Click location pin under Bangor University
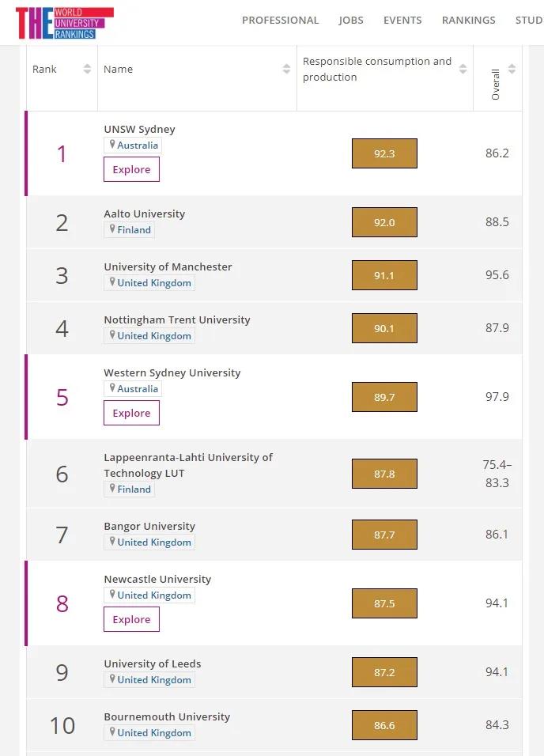The image size is (544, 756). pyautogui.click(x=112, y=542)
